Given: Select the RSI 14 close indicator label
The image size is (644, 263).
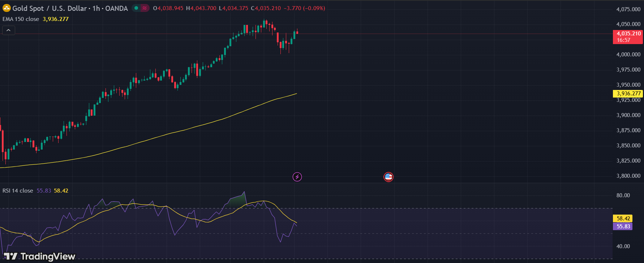Looking at the screenshot, I should pyautogui.click(x=18, y=190).
